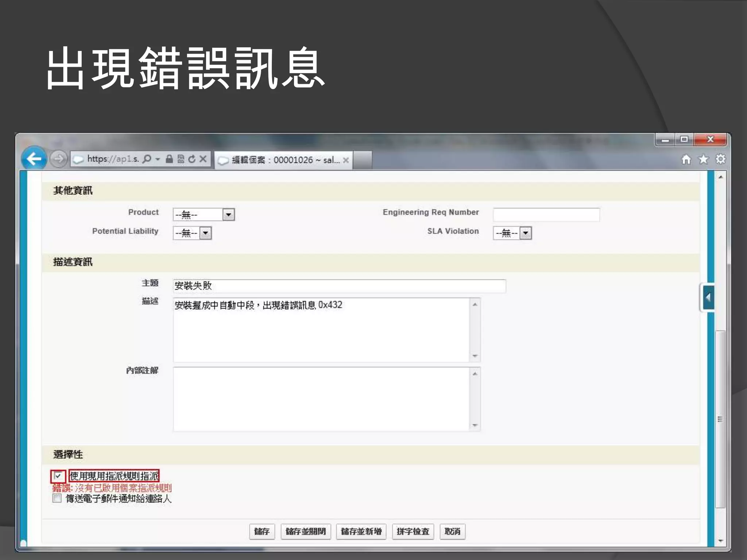
Task: Go back with the browser back arrow
Action: [x=34, y=159]
